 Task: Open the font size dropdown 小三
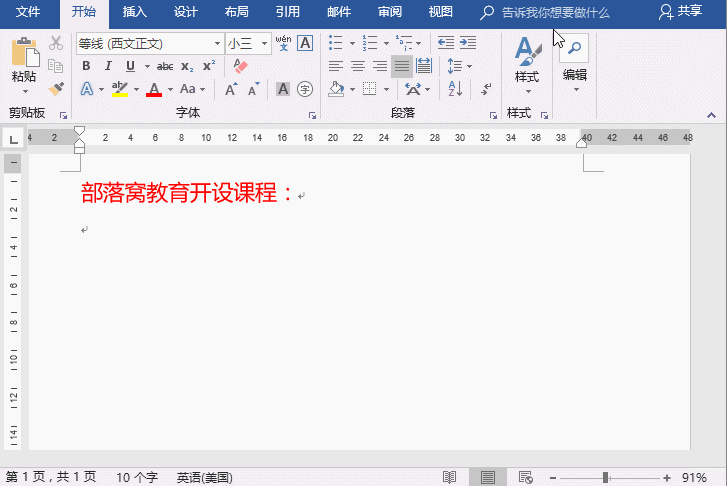tap(247, 44)
